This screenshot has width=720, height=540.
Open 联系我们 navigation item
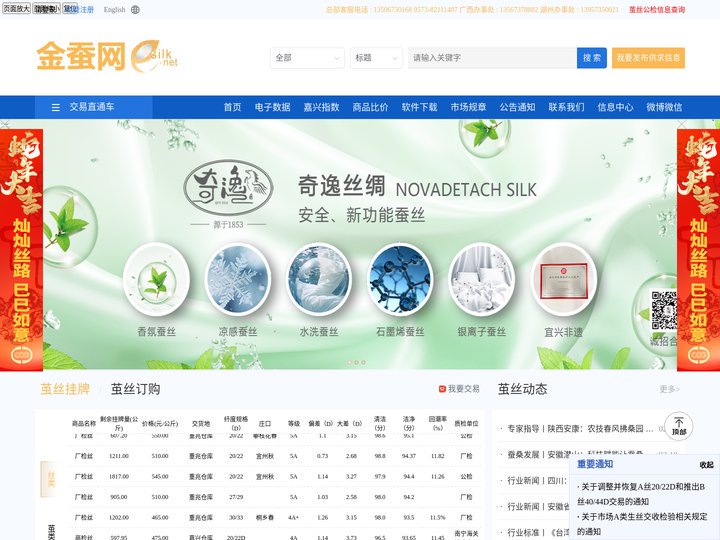click(566, 107)
